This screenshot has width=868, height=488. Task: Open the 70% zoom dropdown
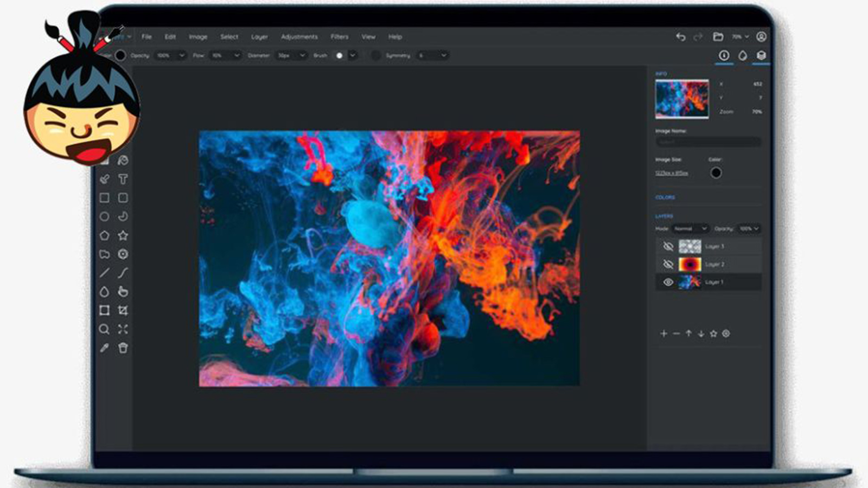tap(740, 37)
